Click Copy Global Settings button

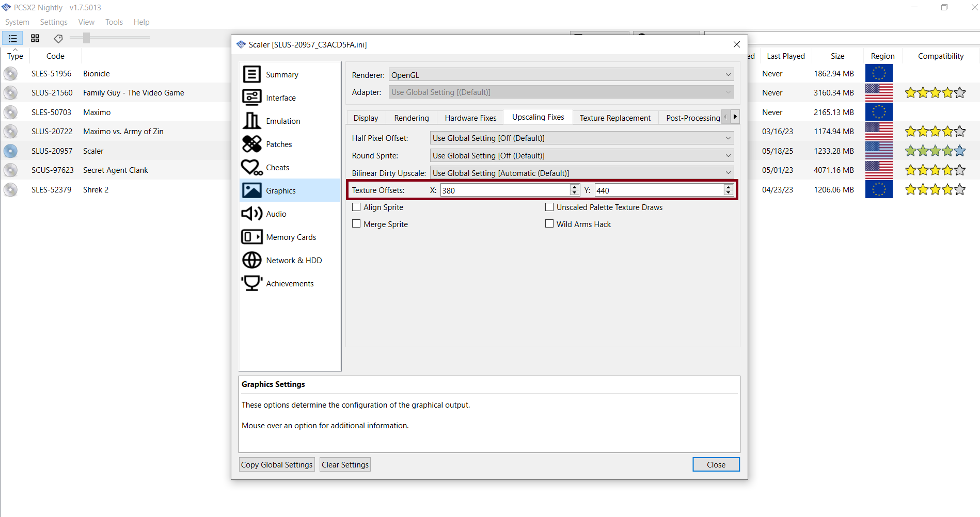click(x=277, y=464)
